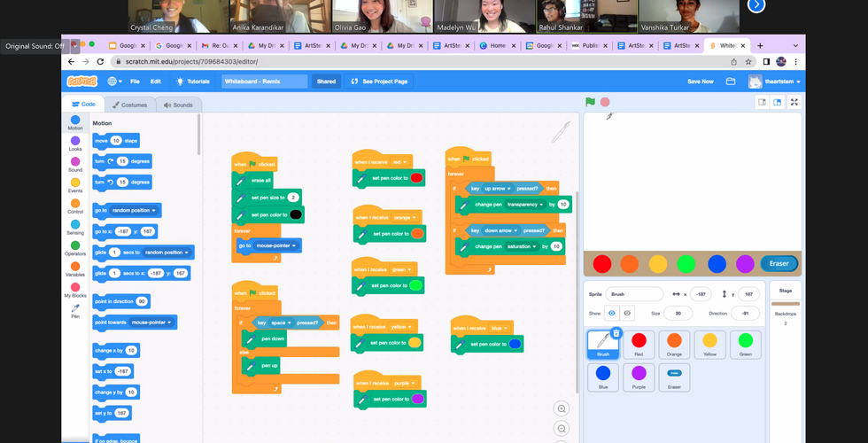Edit the sprite Direction field
This screenshot has height=443, width=868.
(x=745, y=313)
